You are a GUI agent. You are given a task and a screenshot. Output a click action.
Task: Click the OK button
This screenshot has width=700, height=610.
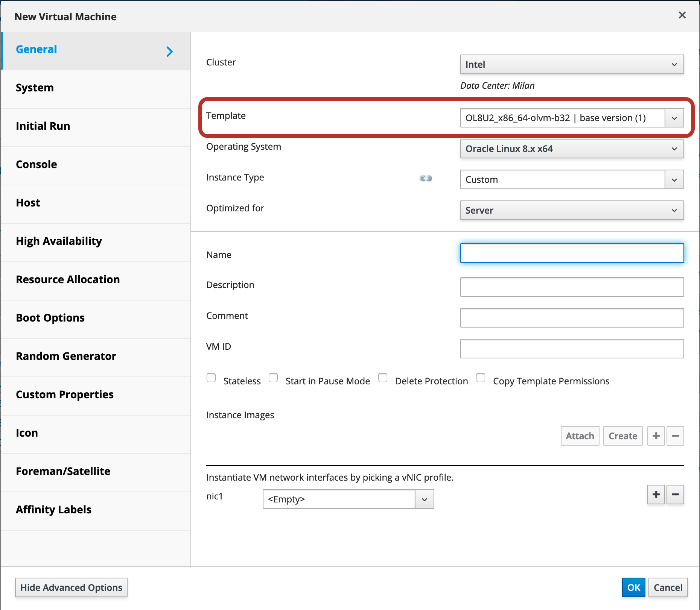[x=633, y=587]
